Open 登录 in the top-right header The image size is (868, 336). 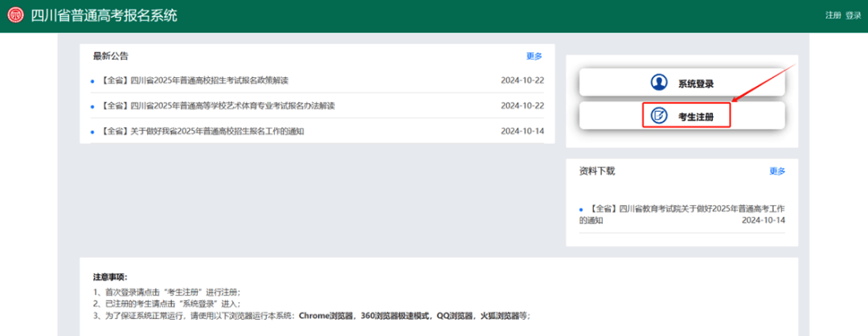pyautogui.click(x=853, y=15)
